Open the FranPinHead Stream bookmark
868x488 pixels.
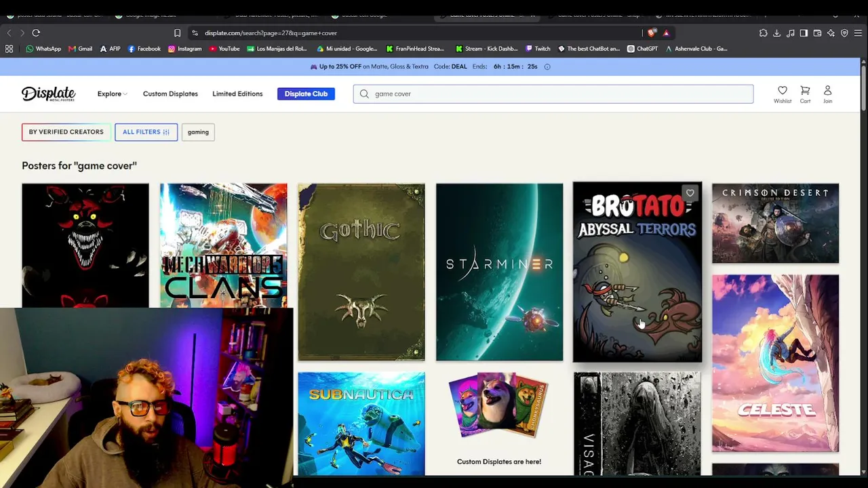pyautogui.click(x=415, y=49)
